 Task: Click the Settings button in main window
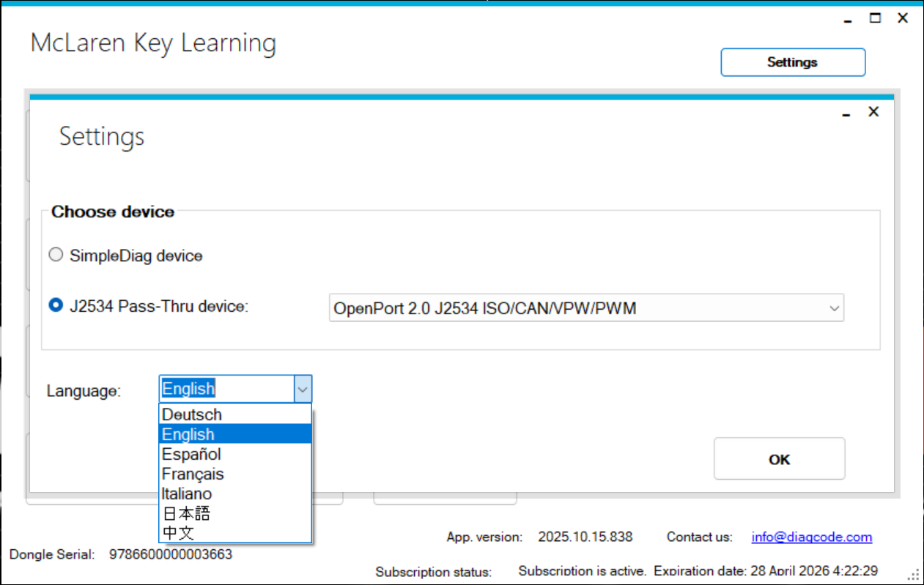792,62
